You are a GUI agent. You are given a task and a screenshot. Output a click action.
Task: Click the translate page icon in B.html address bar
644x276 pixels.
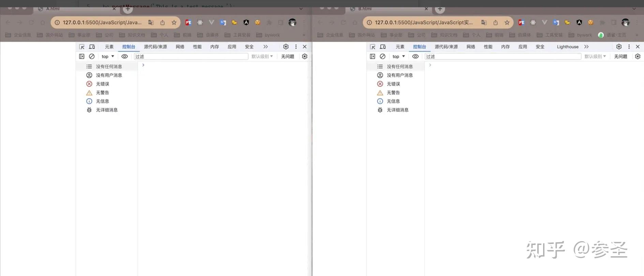click(484, 23)
